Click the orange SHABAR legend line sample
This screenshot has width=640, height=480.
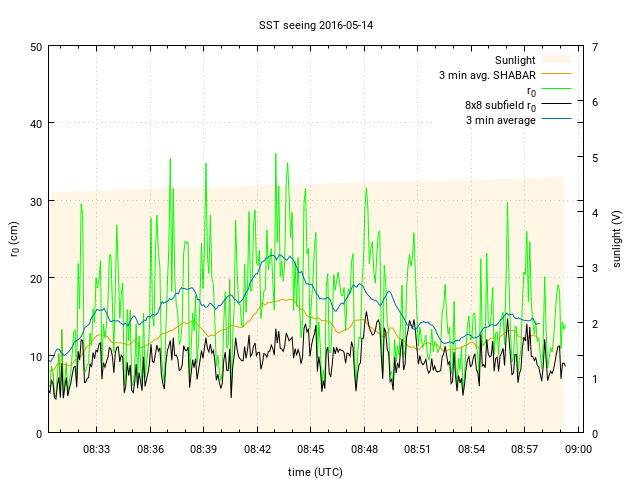(556, 75)
